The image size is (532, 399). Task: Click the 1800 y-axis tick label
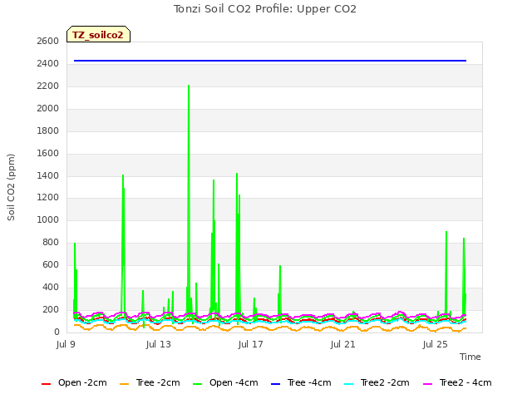click(x=48, y=131)
